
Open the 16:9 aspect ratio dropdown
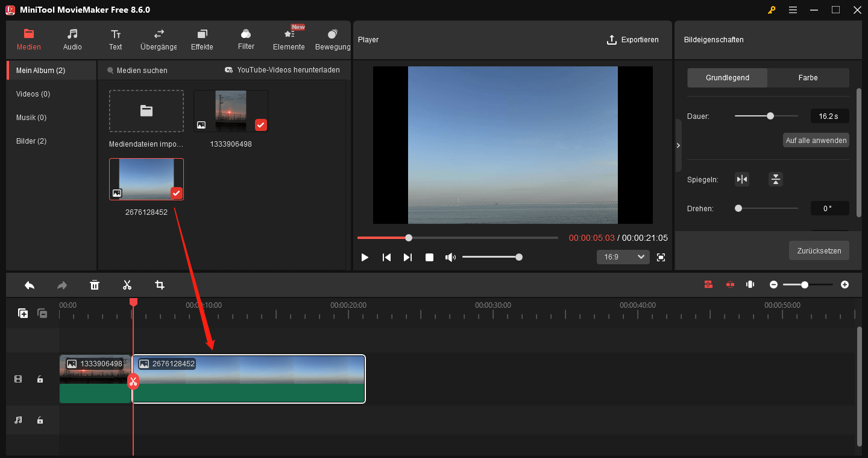coord(623,256)
